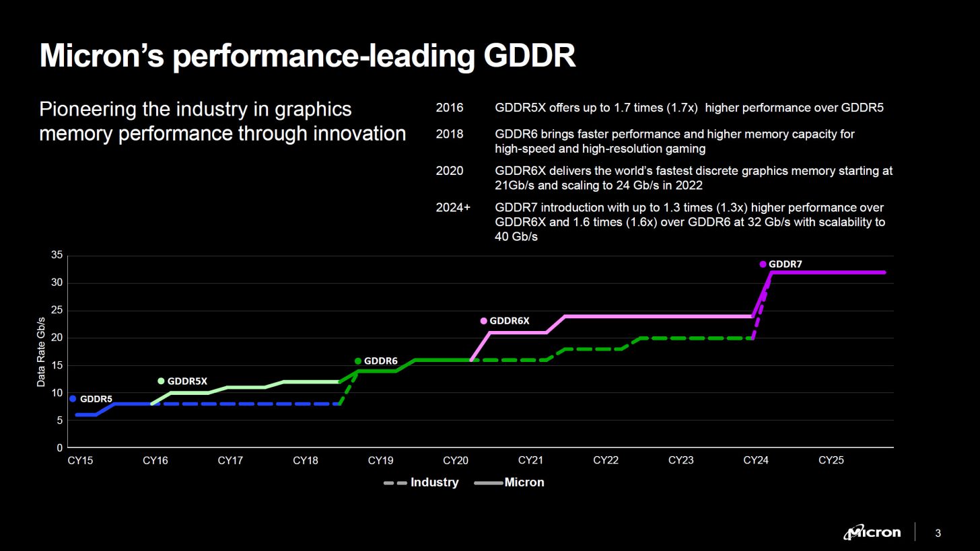The height and width of the screenshot is (551, 980).
Task: Click the GDDR6X world's fastest memory description
Action: [x=694, y=178]
